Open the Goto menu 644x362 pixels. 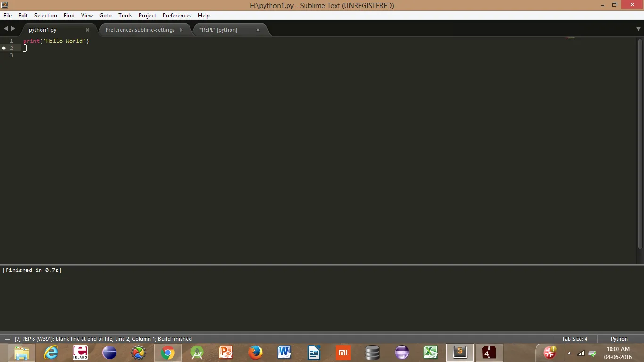pos(106,16)
